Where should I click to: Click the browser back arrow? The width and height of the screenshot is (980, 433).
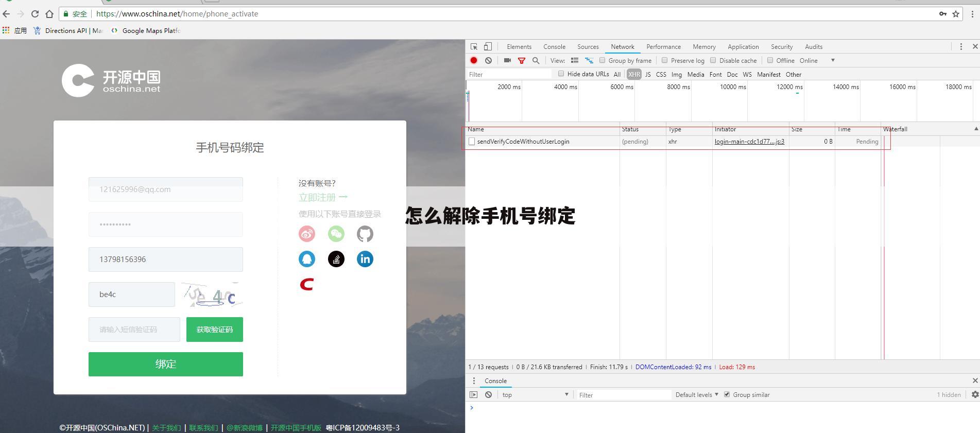[x=6, y=14]
